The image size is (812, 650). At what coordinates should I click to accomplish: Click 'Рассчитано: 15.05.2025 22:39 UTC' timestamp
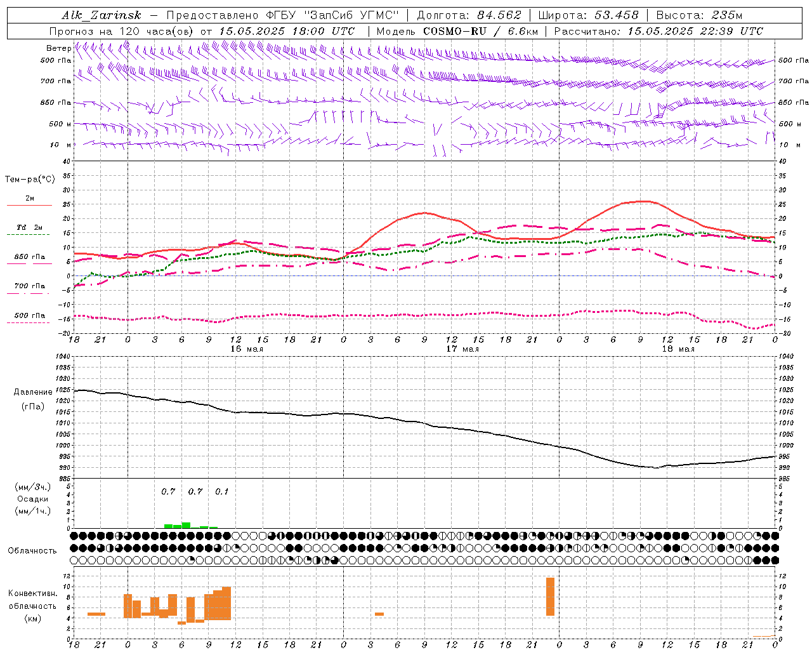(658, 31)
